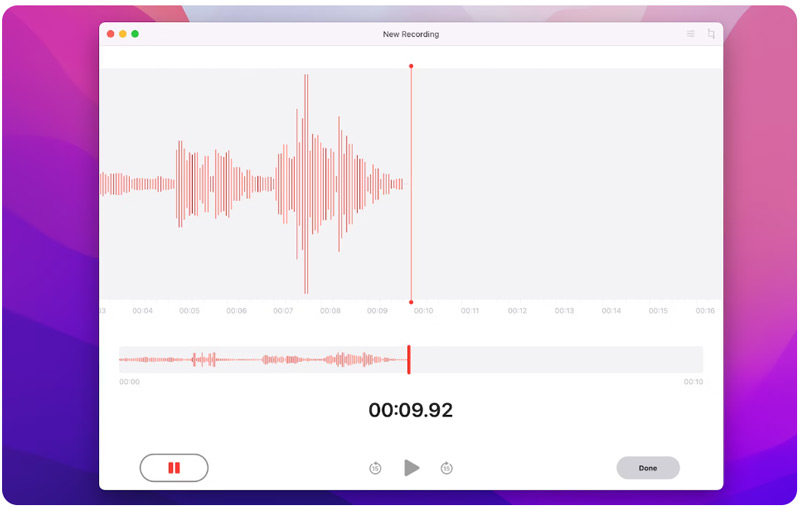Click the New Recording window title
This screenshot has height=508, width=800.
411,34
